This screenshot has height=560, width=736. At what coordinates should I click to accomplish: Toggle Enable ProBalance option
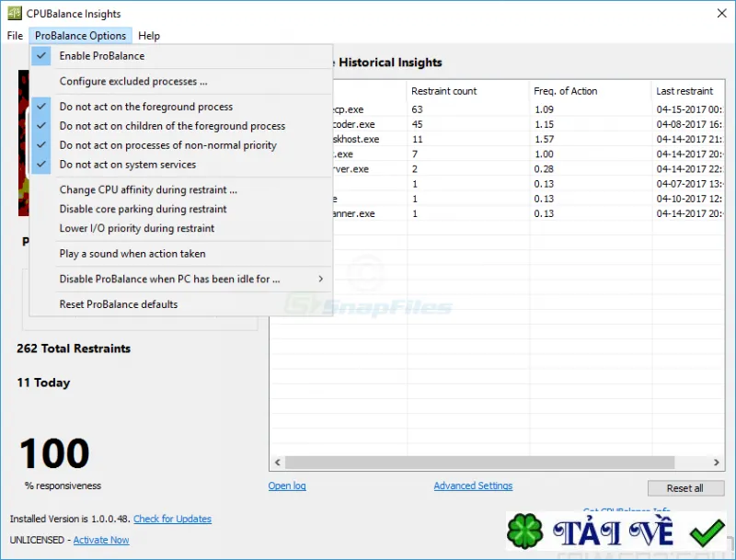click(x=180, y=56)
